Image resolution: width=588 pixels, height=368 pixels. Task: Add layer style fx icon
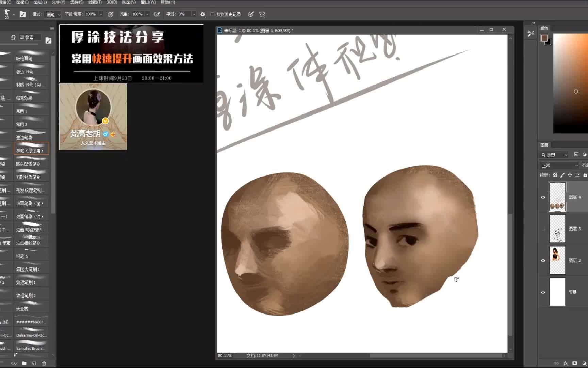(566, 363)
